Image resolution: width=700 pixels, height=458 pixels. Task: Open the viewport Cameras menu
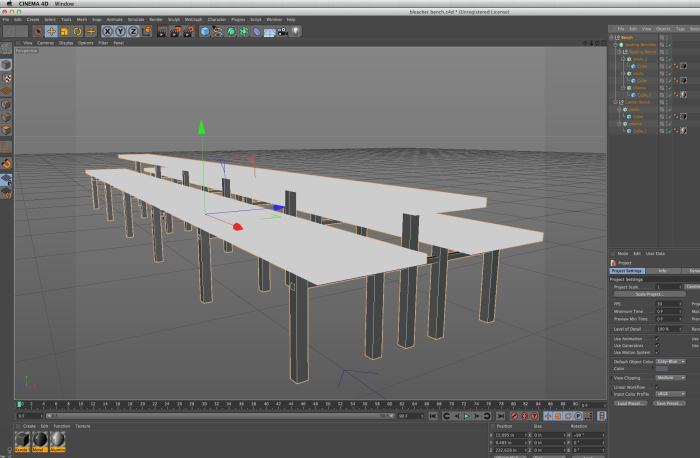pos(46,43)
